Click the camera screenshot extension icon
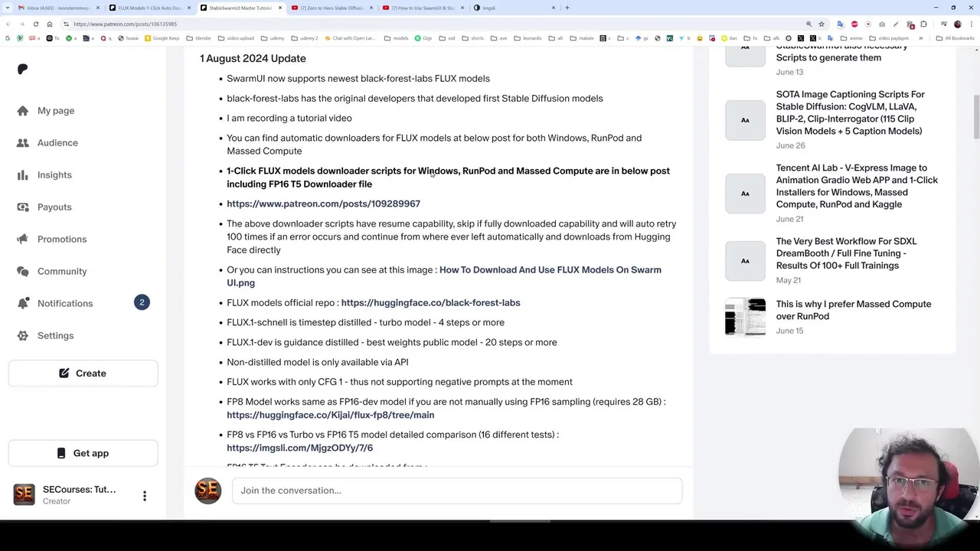The image size is (980, 551). 882,24
